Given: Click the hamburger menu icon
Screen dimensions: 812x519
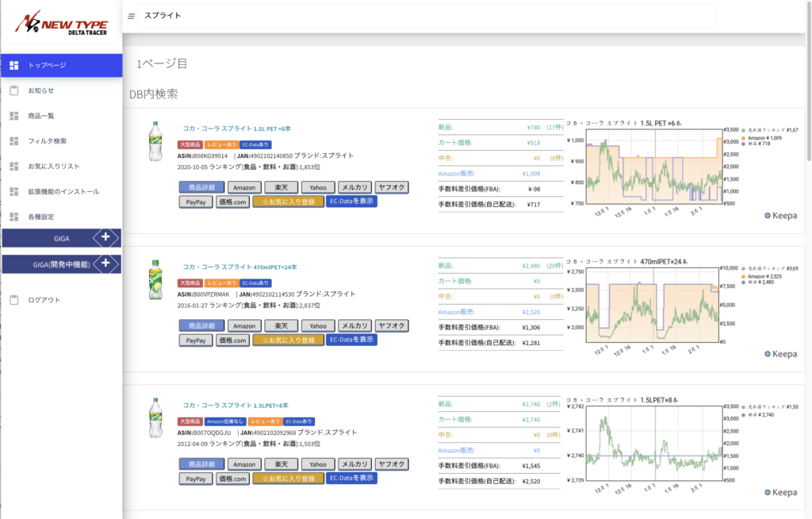Looking at the screenshot, I should pos(131,16).
